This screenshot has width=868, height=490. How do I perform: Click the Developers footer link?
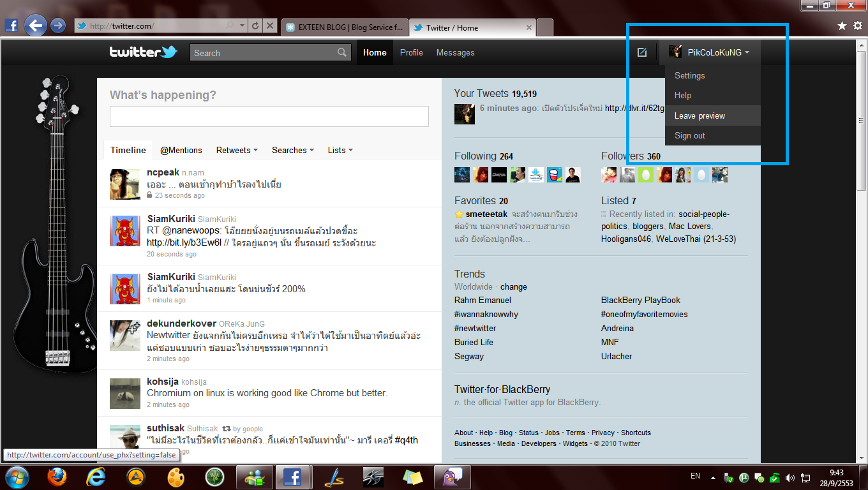[x=539, y=443]
